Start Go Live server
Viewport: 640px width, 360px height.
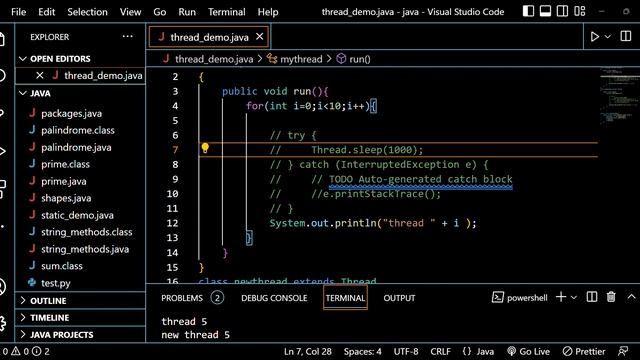pyautogui.click(x=528, y=351)
